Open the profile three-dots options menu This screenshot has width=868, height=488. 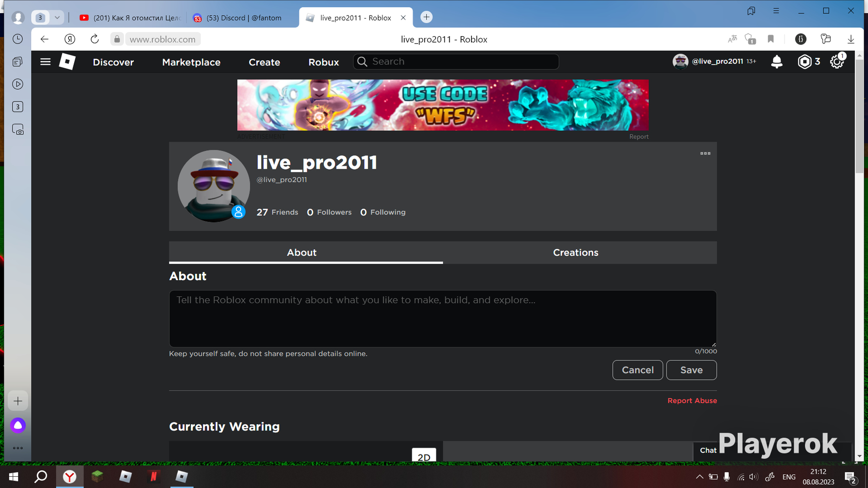click(x=705, y=153)
